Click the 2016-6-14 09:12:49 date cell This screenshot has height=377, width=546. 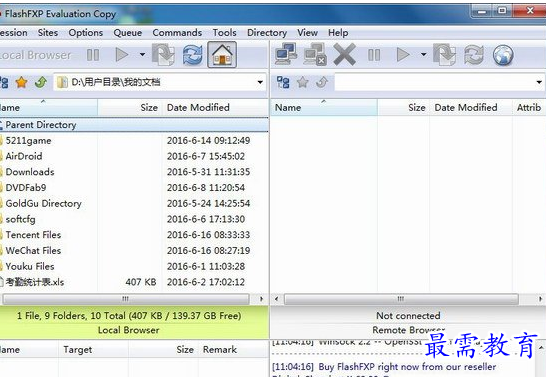pyautogui.click(x=208, y=141)
